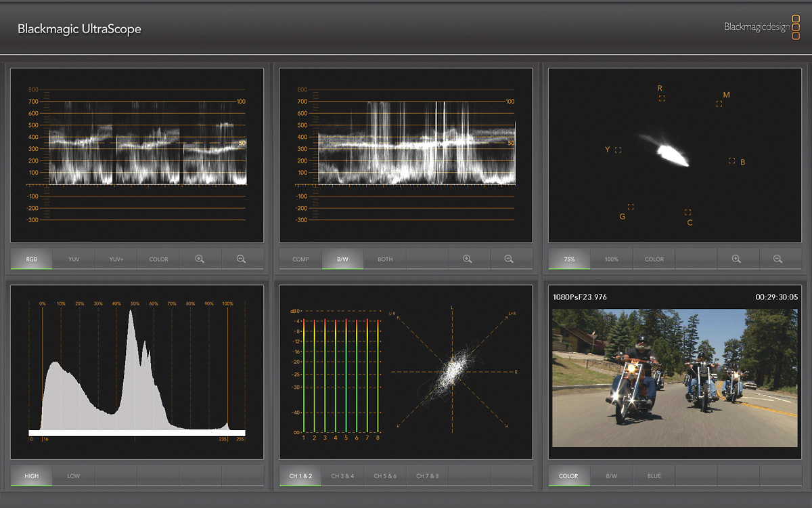Click the timecode 00:29:30:05

(x=777, y=297)
